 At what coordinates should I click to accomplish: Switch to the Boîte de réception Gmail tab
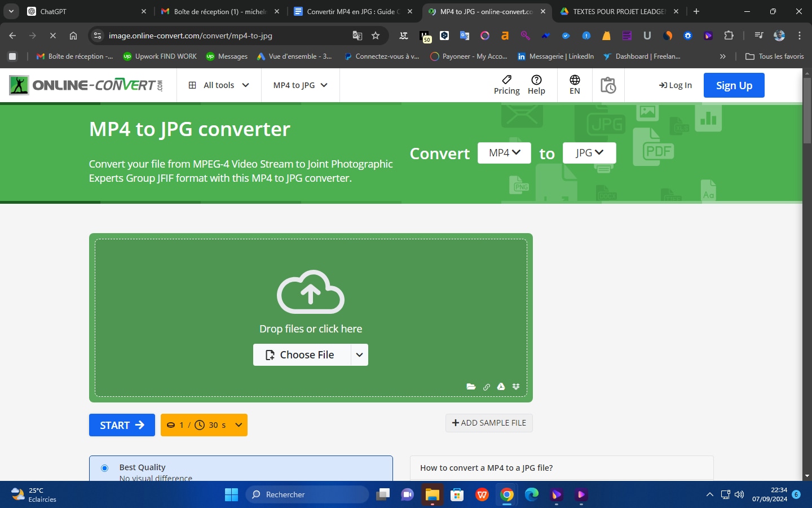point(220,11)
